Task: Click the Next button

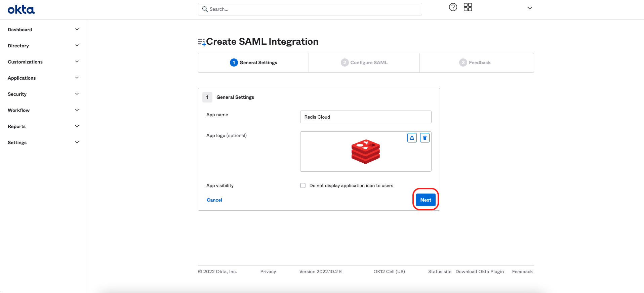Action: [x=426, y=200]
